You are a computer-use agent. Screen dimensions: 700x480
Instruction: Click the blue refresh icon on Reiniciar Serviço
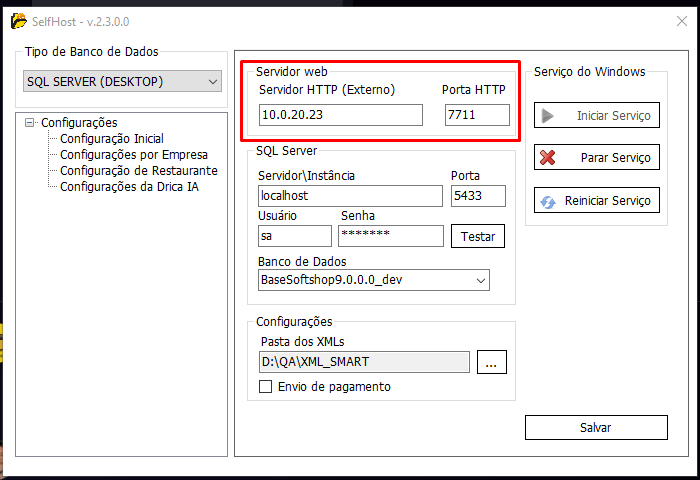pyautogui.click(x=548, y=200)
